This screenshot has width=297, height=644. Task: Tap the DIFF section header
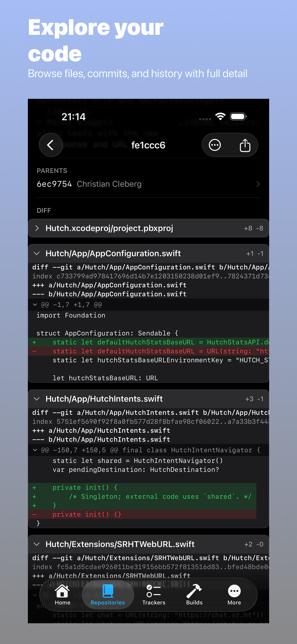(x=44, y=211)
